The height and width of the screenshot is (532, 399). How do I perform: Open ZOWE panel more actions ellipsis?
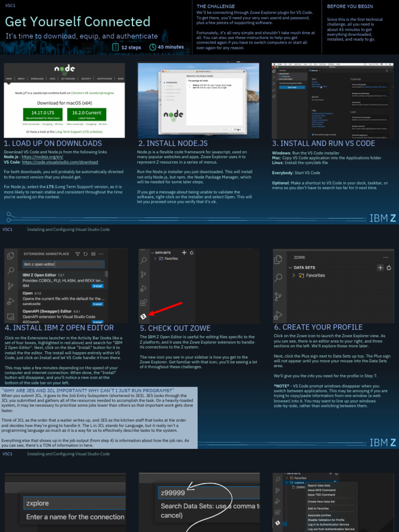click(385, 258)
